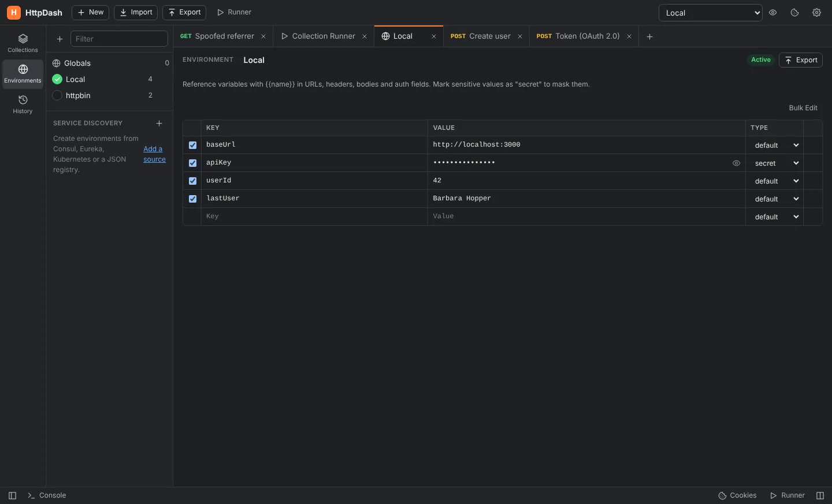Toggle the split layout icon in status bar
832x504 pixels.
click(820, 495)
